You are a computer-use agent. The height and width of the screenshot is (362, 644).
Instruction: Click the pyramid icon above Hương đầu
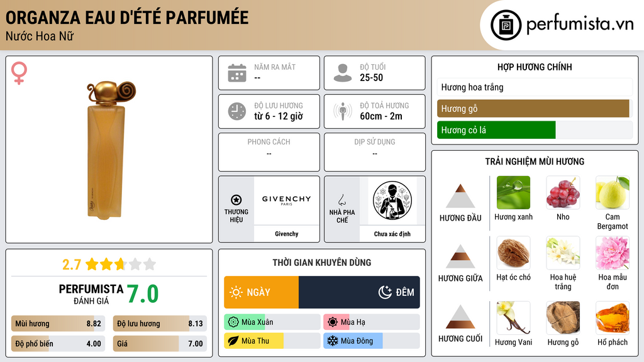pos(460,196)
